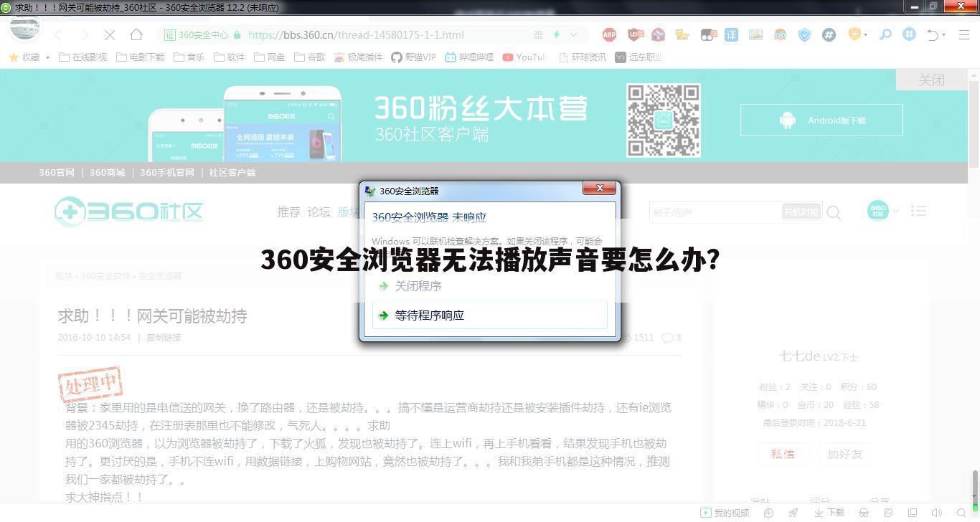980x522 pixels.
Task: Expand dropdown next to undo arrow
Action: (943, 34)
